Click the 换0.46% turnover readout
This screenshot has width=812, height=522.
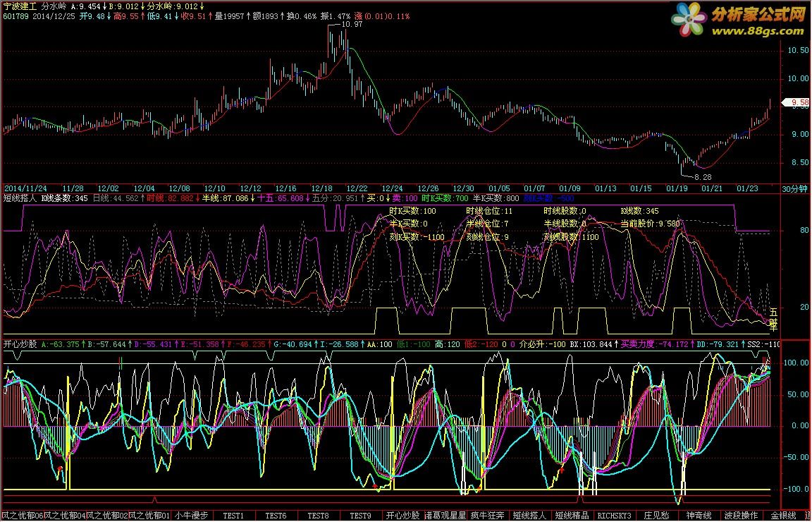tap(302, 16)
